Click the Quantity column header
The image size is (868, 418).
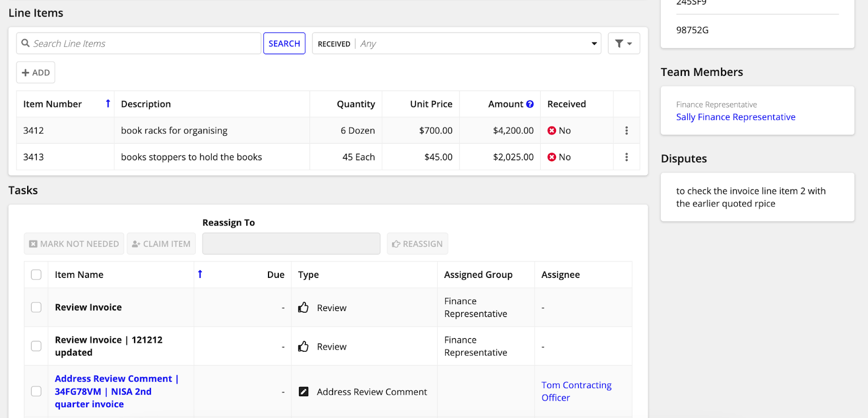(x=356, y=104)
